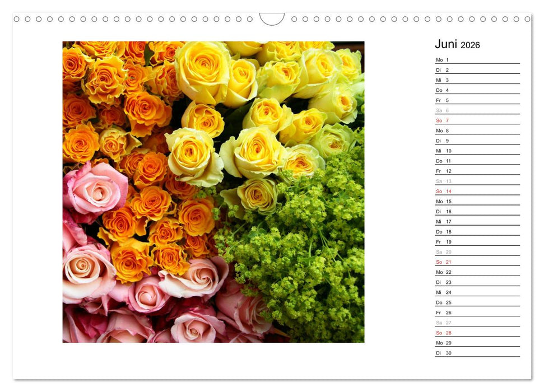Click the grayed Saturday Sa 13
This screenshot has width=544, height=392.
click(476, 181)
